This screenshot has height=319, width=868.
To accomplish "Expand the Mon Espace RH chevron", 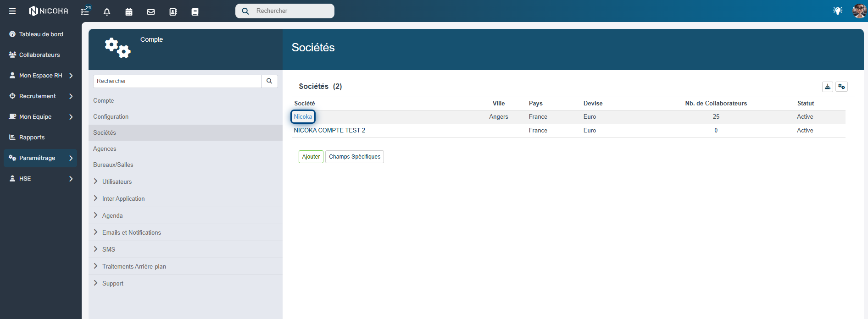I will tap(71, 76).
